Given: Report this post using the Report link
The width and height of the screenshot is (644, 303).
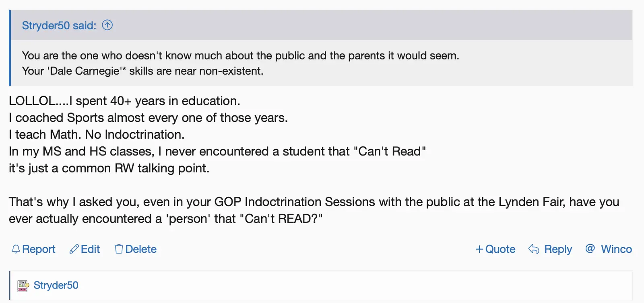Looking at the screenshot, I should point(39,249).
